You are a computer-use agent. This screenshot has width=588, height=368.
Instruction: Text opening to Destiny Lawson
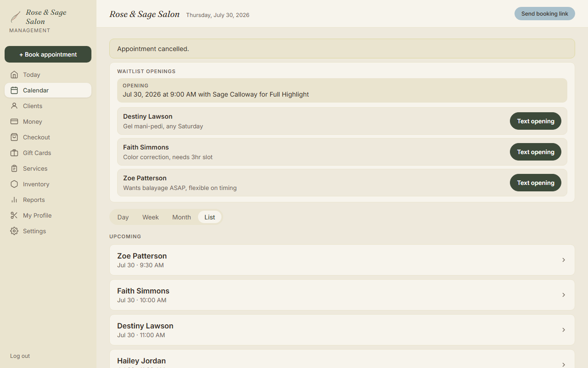pyautogui.click(x=536, y=121)
